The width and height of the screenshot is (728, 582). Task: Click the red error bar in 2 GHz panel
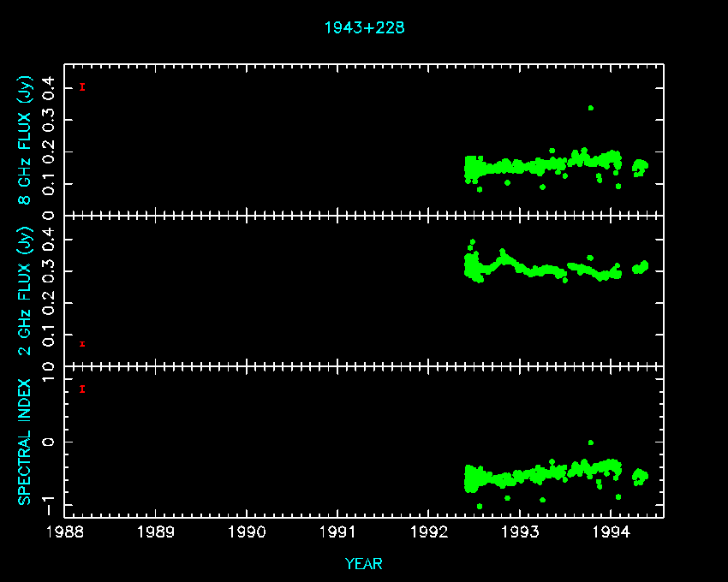tap(82, 344)
